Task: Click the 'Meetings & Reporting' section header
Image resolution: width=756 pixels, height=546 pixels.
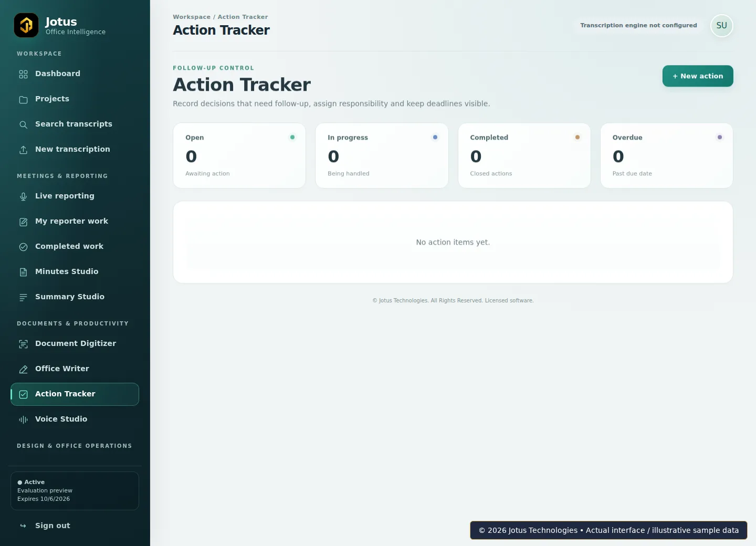Action: [x=62, y=176]
